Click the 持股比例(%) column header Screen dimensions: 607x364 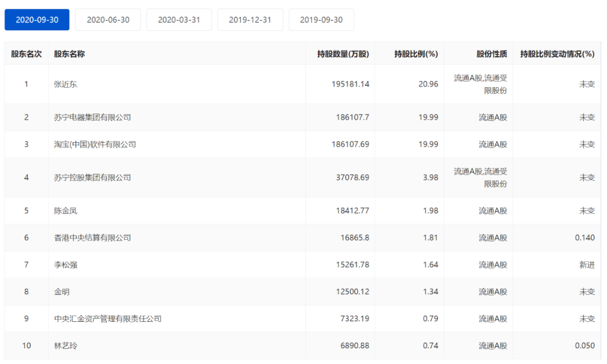pyautogui.click(x=416, y=54)
